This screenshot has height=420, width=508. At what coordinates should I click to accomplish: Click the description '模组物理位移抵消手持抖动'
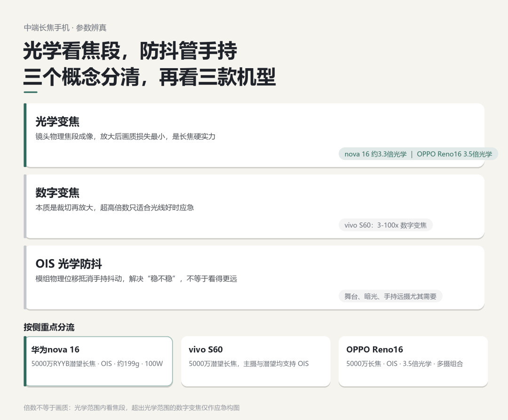tap(79, 279)
